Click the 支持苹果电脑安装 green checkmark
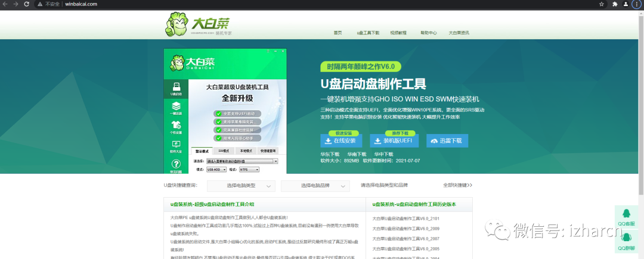Image resolution: width=644 pixels, height=259 pixels. tap(218, 121)
